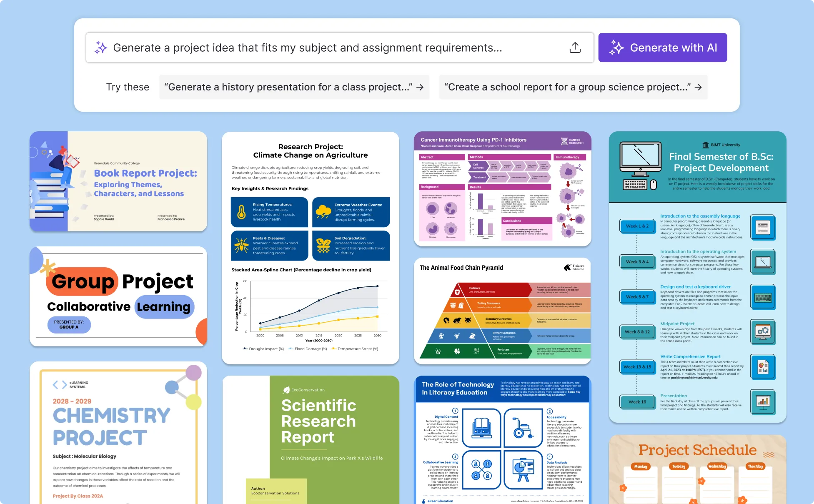Screen dimensions: 814x504
Task: Open the history presentation suggestion
Action: tap(294, 87)
